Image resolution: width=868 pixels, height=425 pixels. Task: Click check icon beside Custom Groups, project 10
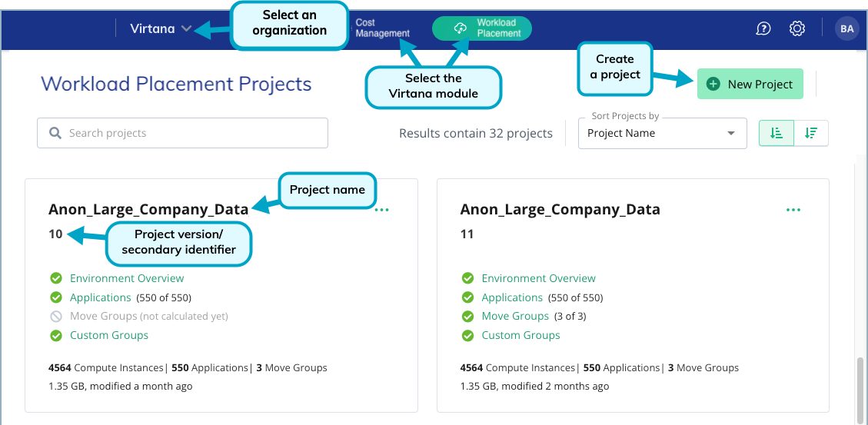coord(56,335)
